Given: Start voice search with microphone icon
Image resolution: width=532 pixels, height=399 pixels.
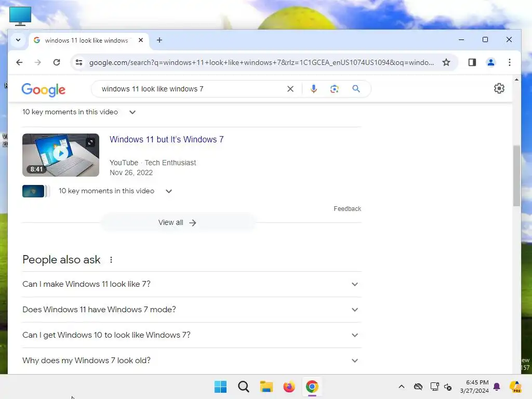Looking at the screenshot, I should click(314, 89).
